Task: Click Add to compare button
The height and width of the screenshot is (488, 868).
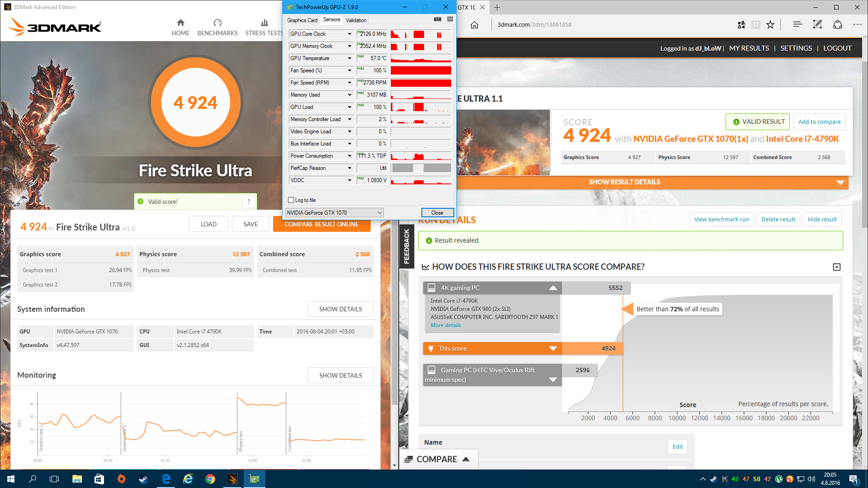Action: [x=819, y=122]
